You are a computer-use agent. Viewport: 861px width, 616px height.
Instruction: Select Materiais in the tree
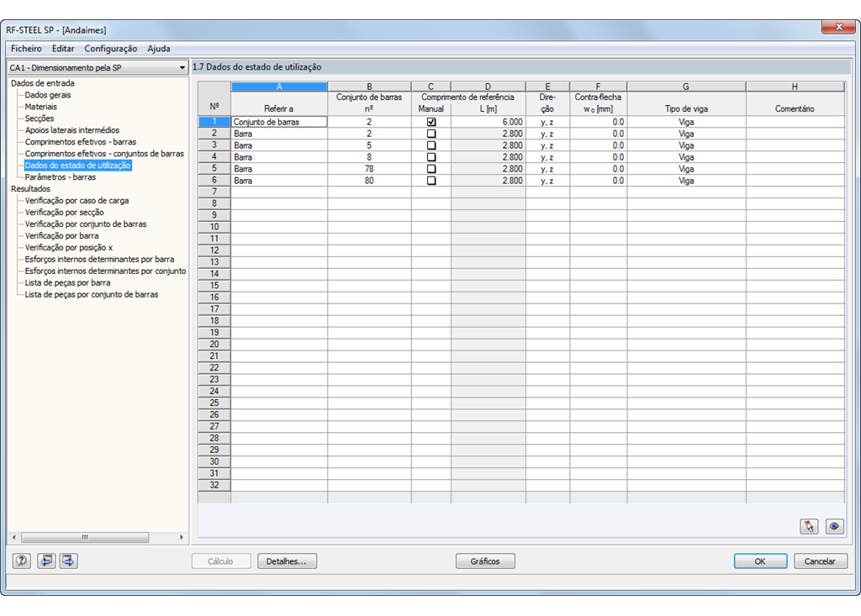pyautogui.click(x=41, y=107)
